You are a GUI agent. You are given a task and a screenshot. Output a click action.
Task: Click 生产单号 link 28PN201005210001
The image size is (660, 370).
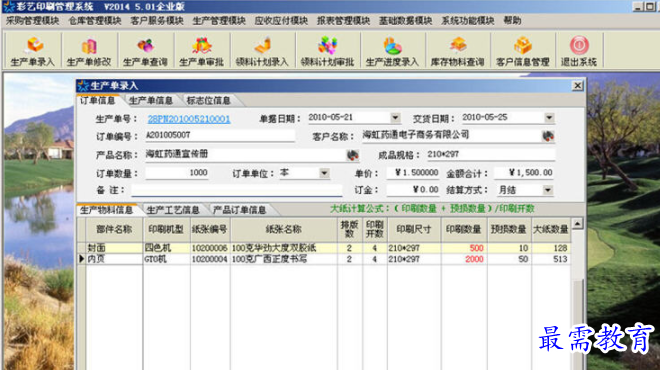coord(189,119)
